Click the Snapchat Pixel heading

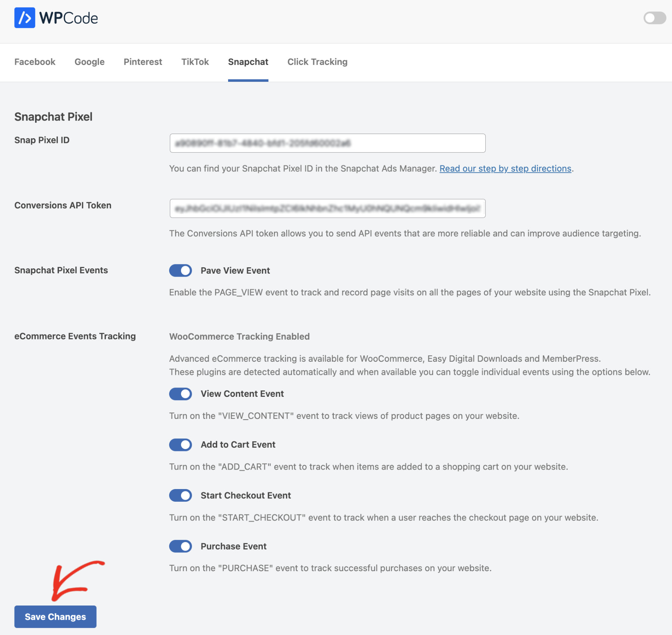click(x=53, y=117)
